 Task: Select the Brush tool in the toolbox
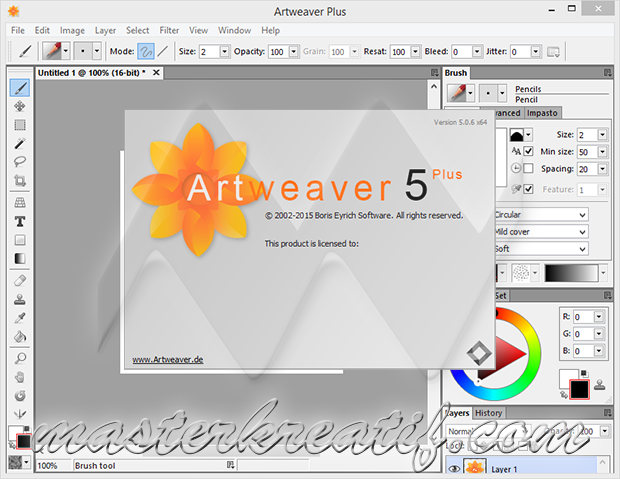pos(20,88)
